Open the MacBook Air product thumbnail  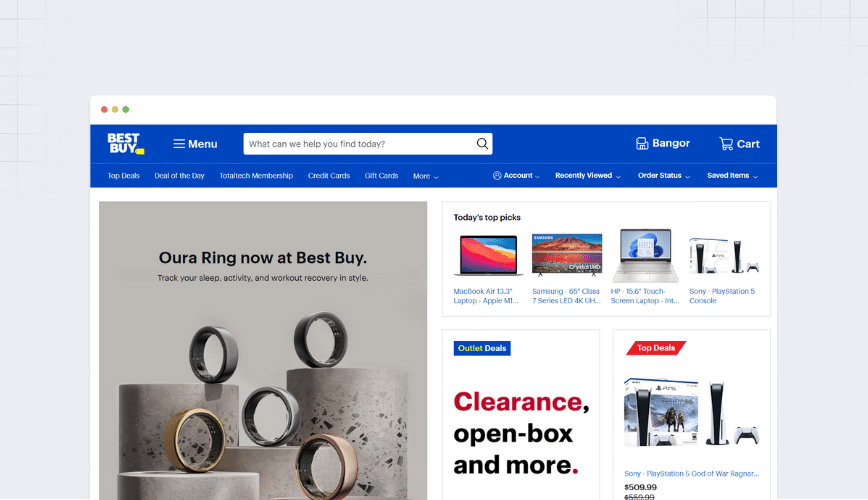tap(488, 255)
